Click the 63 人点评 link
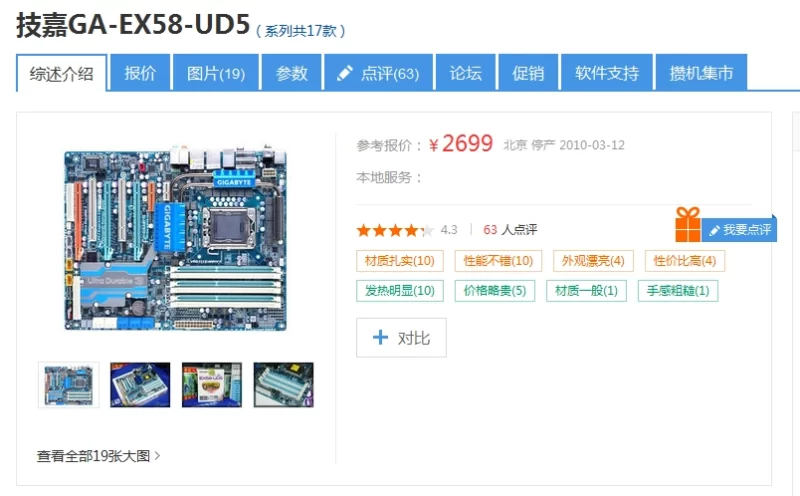 [510, 230]
